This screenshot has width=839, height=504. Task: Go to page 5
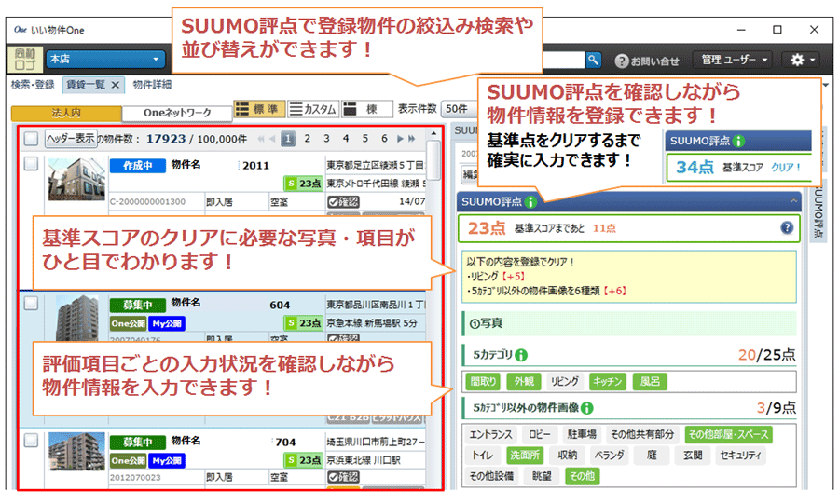coord(364,139)
